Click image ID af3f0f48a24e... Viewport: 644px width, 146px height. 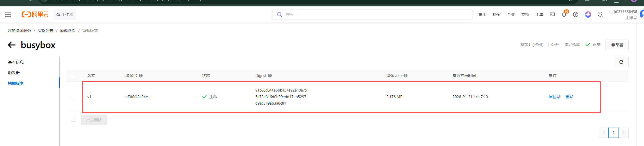click(x=138, y=97)
